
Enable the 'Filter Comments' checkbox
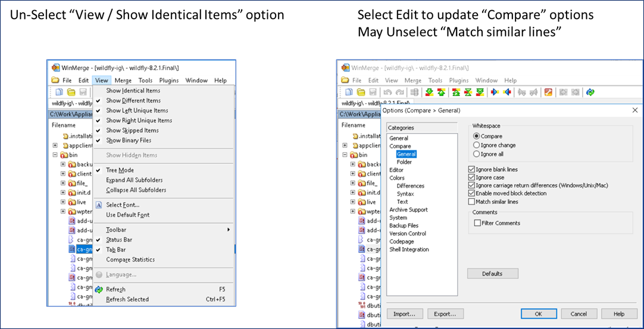(x=477, y=223)
